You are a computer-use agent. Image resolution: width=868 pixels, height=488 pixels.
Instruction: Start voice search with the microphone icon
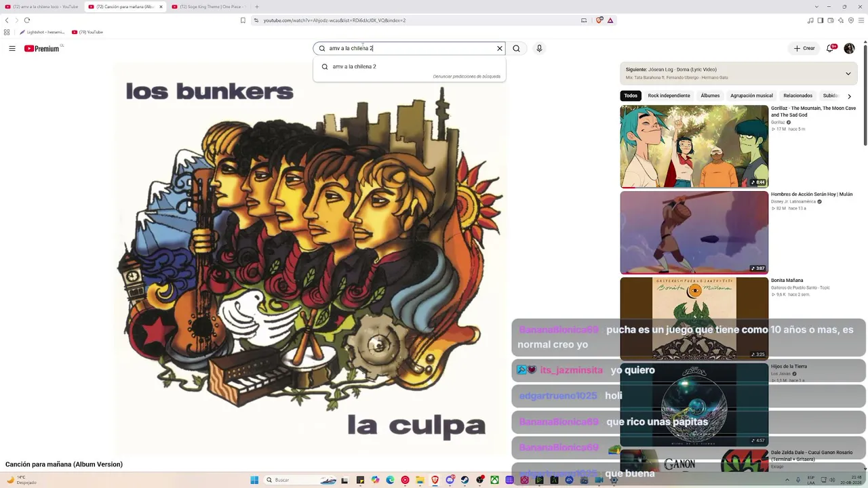click(539, 49)
